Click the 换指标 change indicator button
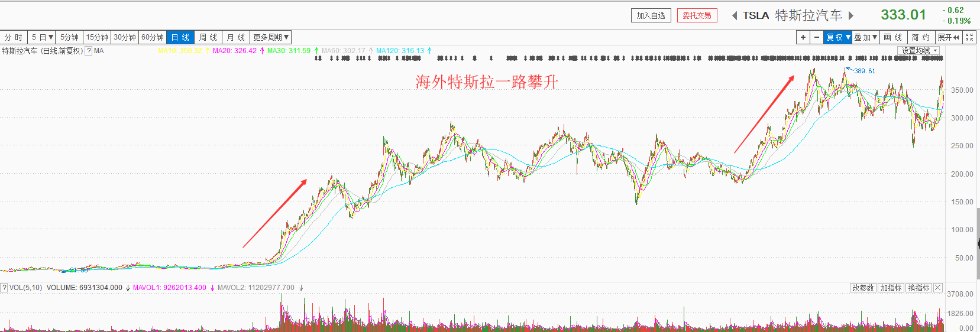The width and height of the screenshot is (980, 332). [919, 288]
